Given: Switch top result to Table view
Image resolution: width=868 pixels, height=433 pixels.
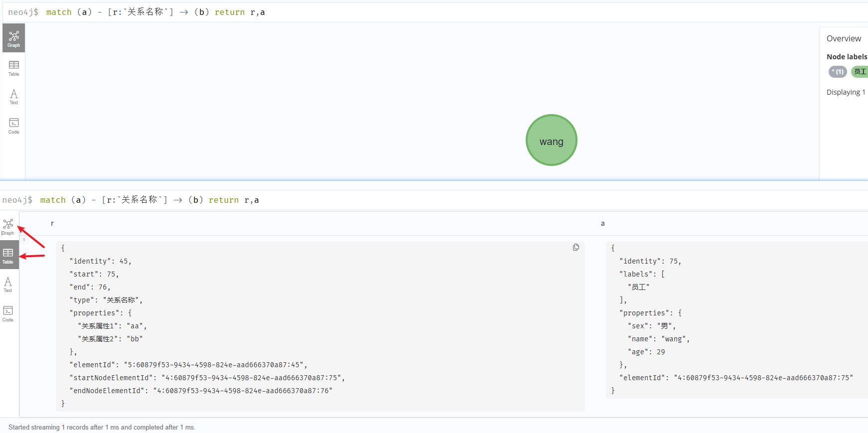Looking at the screenshot, I should (x=13, y=68).
